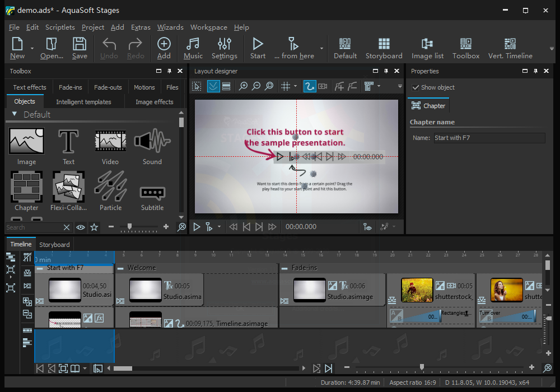Click the Chapter Name input field
Screen dimensions: 560x392
pyautogui.click(x=489, y=138)
